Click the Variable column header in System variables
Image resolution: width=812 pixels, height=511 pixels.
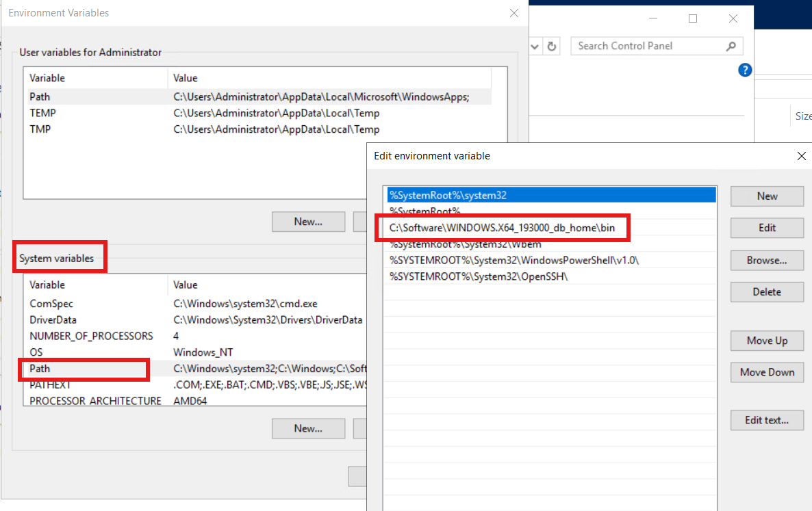tap(97, 285)
